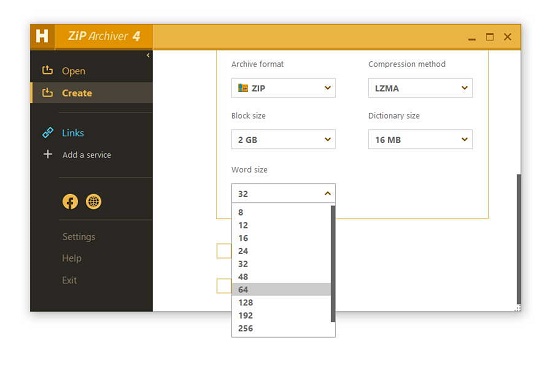Open the Block size 2 GB dropdown
Viewport: 550px width, 370px height.
click(x=283, y=140)
